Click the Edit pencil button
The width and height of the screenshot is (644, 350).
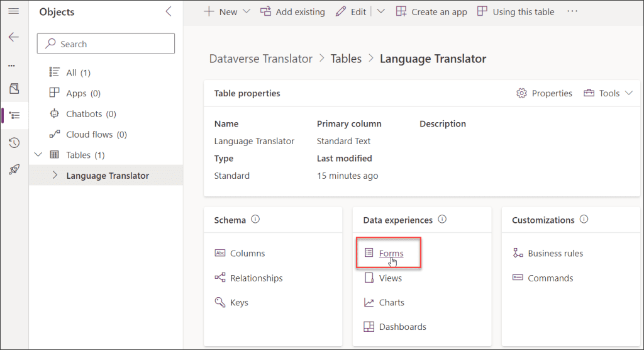pos(350,12)
